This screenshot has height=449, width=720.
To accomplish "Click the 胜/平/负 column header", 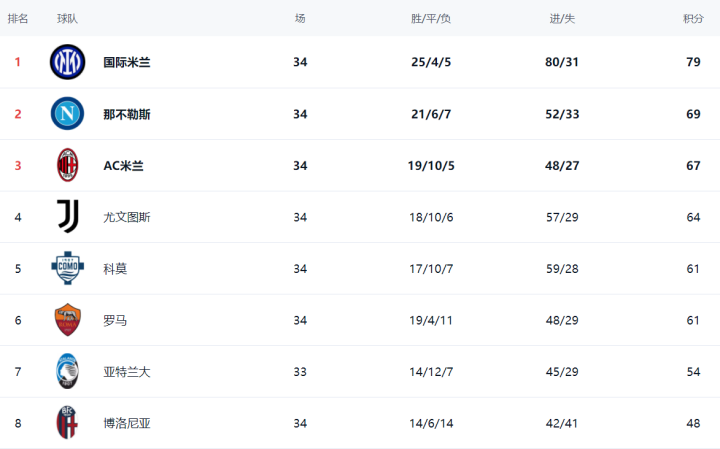I will (x=431, y=18).
